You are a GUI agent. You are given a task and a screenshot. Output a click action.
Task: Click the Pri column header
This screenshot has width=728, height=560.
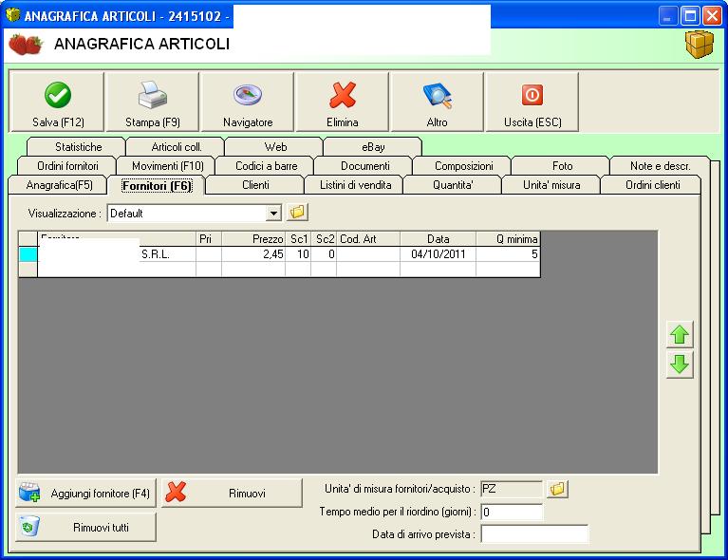(x=209, y=238)
